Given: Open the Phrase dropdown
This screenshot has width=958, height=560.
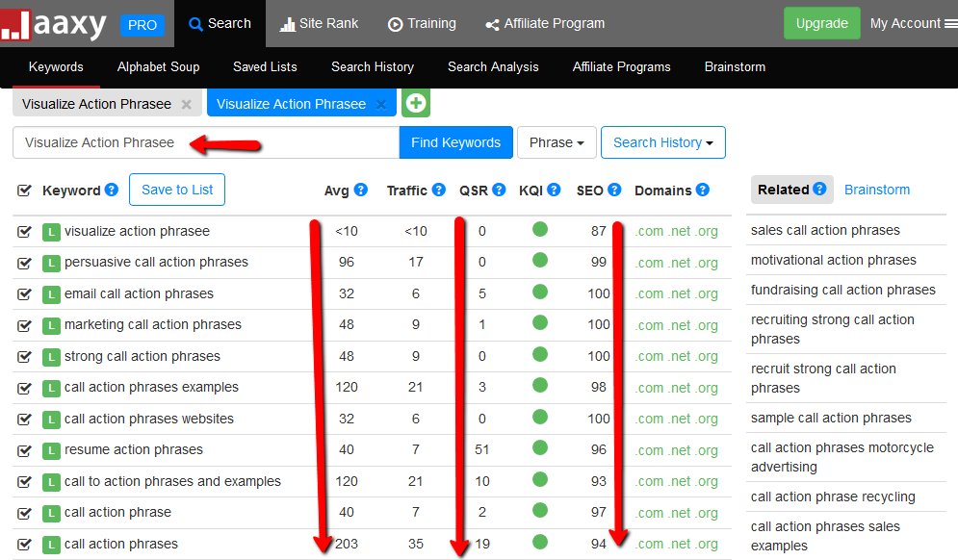Looking at the screenshot, I should click(556, 142).
